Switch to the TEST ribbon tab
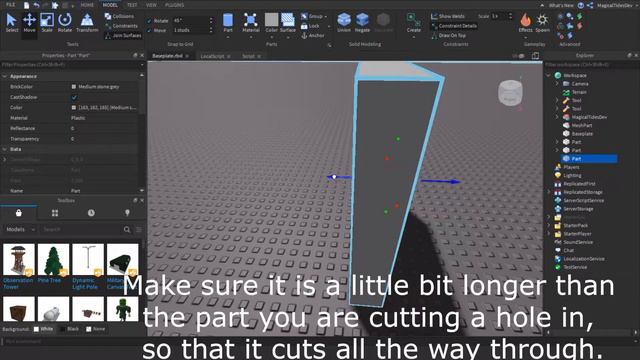Image resolution: width=640 pixels, height=360 pixels. tap(131, 5)
